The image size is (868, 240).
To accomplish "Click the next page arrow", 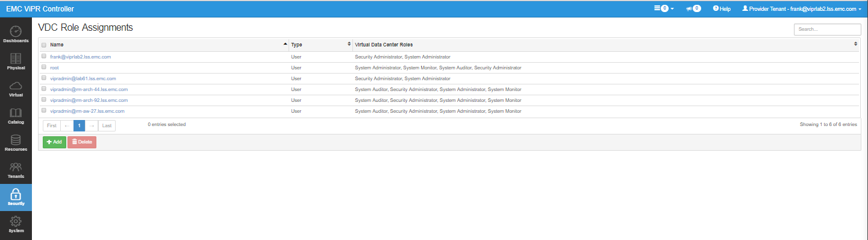I will point(92,125).
